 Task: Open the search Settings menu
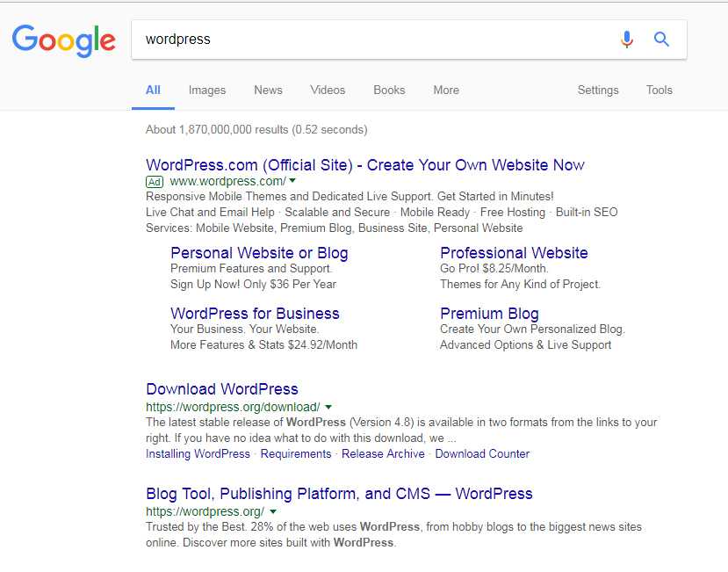(x=598, y=90)
